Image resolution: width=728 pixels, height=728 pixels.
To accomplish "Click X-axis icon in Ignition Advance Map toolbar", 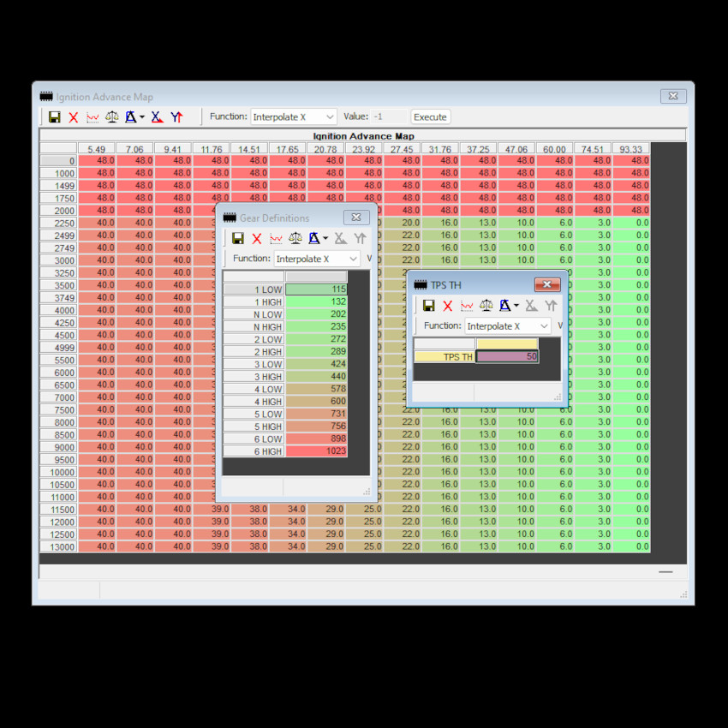I will 157,117.
